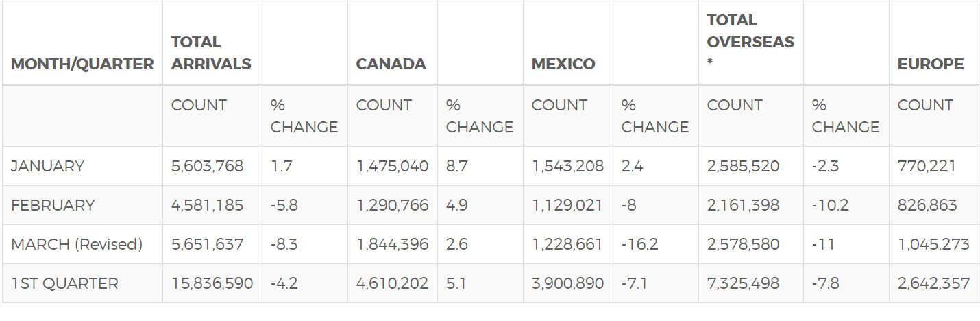Click March Mexico count 1,228,661
The height and width of the screenshot is (321, 980).
[567, 245]
